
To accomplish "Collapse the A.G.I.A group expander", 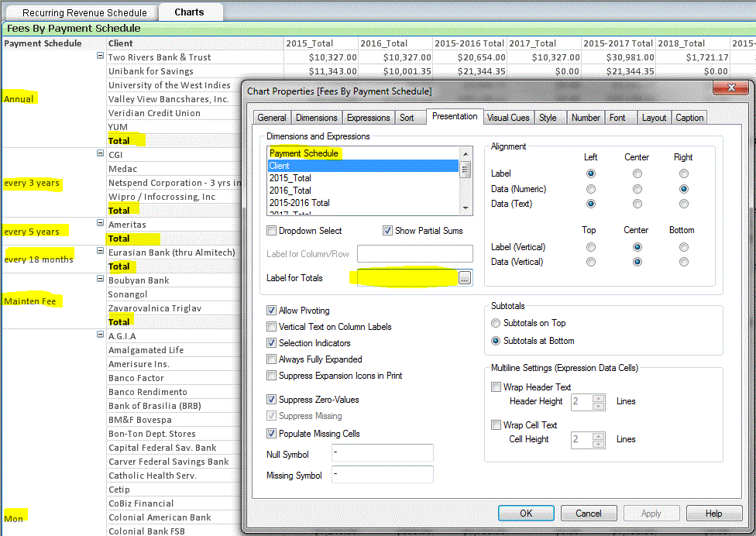I will coord(100,335).
